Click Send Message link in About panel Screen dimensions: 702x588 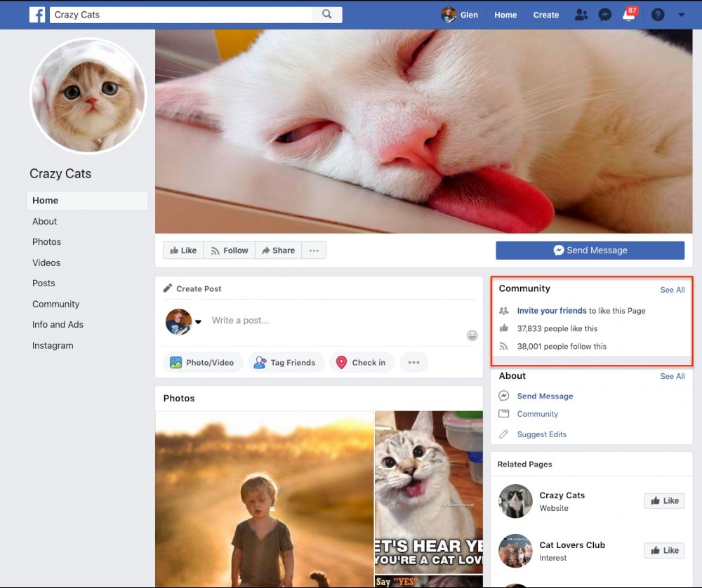[x=545, y=396]
